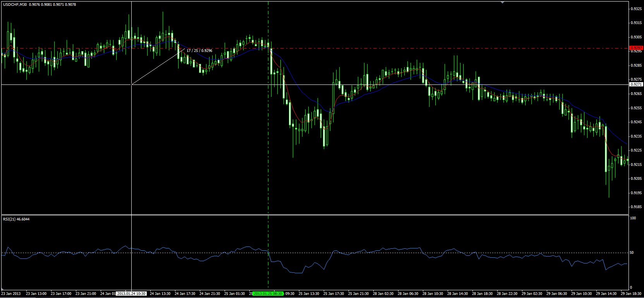Viewport: 644px width, 298px height.
Task: Click 28 Jan 10:30 on the time axis
Action: pyautogui.click(x=432, y=294)
